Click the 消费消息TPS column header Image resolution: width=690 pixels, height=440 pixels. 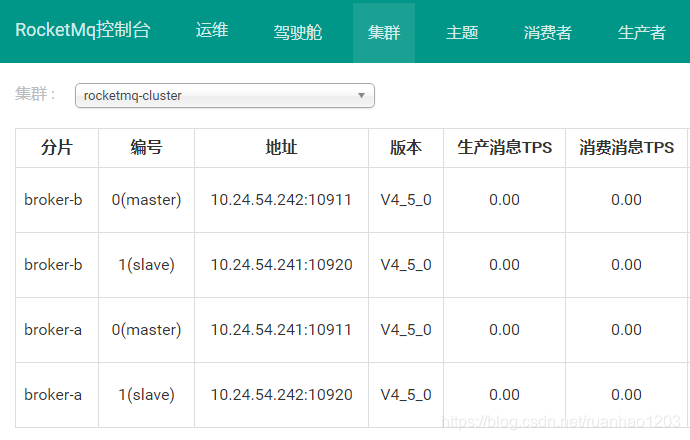[626, 147]
